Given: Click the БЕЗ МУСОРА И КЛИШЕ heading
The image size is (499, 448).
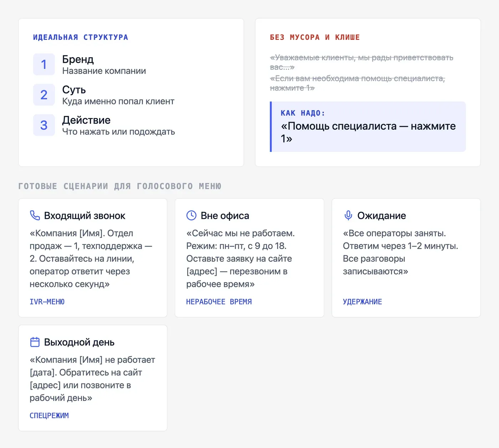Looking at the screenshot, I should pyautogui.click(x=315, y=37).
